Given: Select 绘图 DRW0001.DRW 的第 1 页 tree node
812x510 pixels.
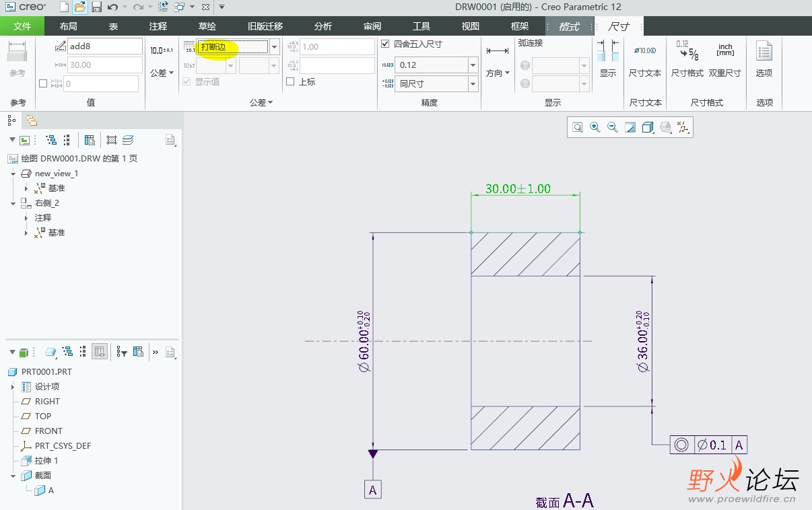Looking at the screenshot, I should [72, 159].
